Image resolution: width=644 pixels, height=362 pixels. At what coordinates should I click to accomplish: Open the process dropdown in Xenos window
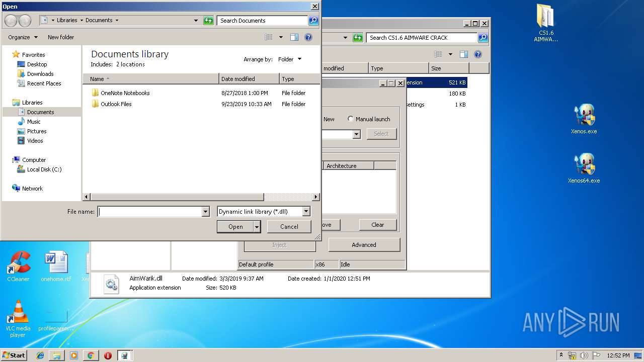(356, 134)
